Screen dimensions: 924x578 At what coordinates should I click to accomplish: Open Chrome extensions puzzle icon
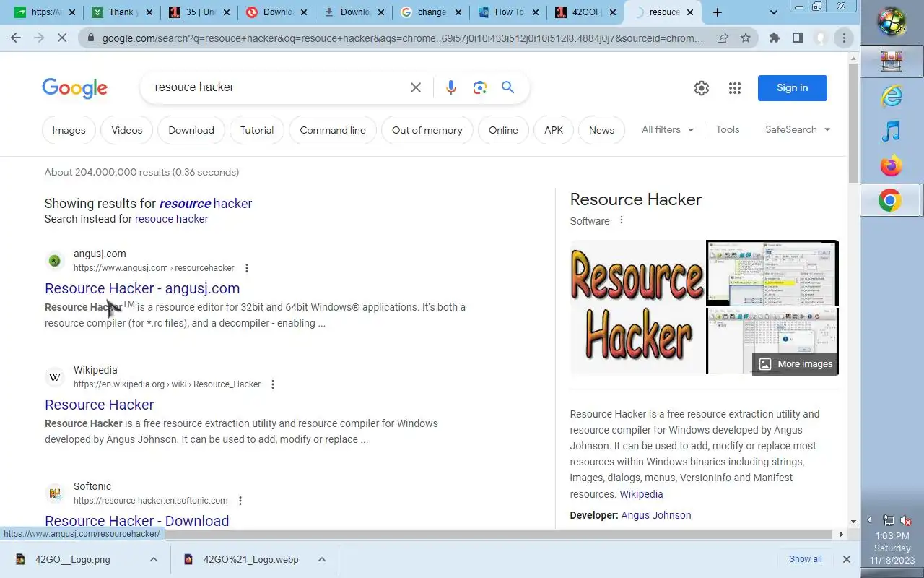point(775,38)
